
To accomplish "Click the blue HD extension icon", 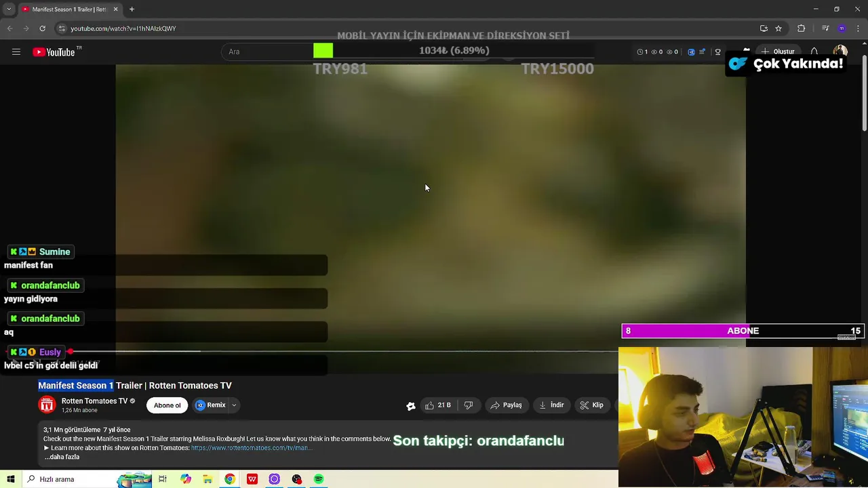I will (x=691, y=52).
